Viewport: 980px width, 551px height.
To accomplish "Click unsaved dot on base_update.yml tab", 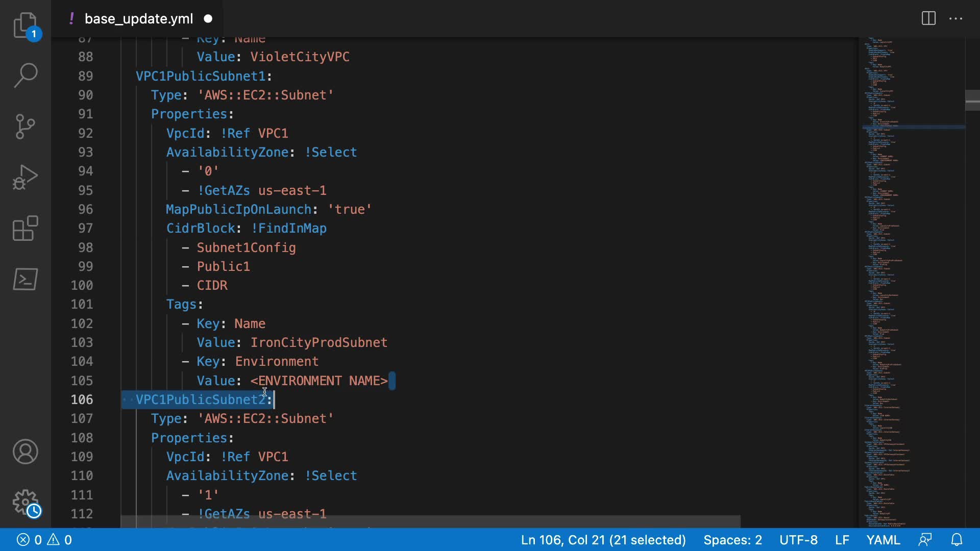I will 208,19.
